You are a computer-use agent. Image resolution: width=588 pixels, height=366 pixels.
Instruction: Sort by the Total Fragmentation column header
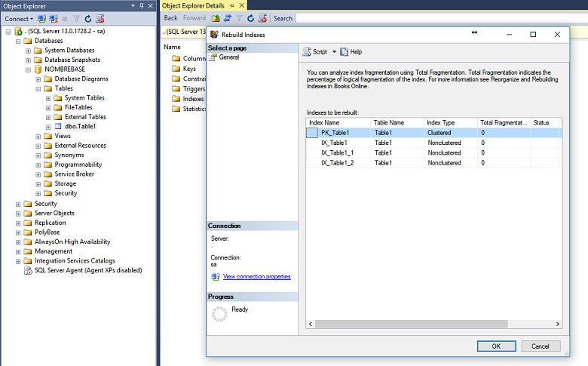click(504, 123)
